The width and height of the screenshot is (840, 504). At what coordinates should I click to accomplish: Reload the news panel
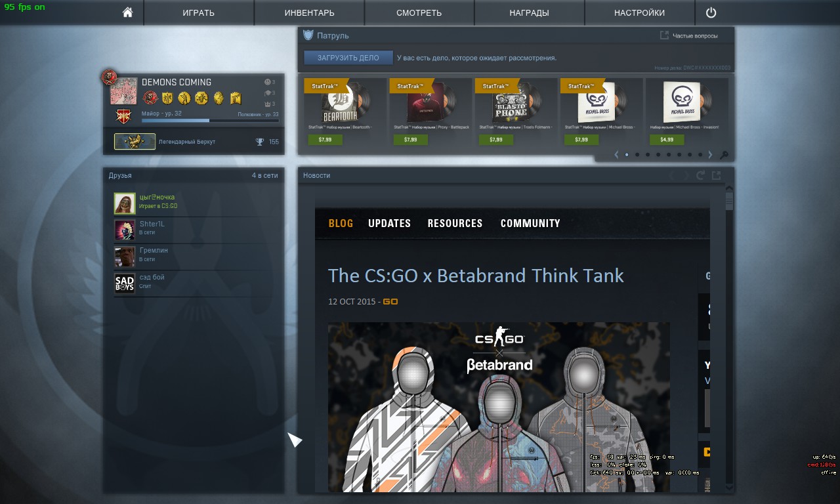click(x=701, y=175)
